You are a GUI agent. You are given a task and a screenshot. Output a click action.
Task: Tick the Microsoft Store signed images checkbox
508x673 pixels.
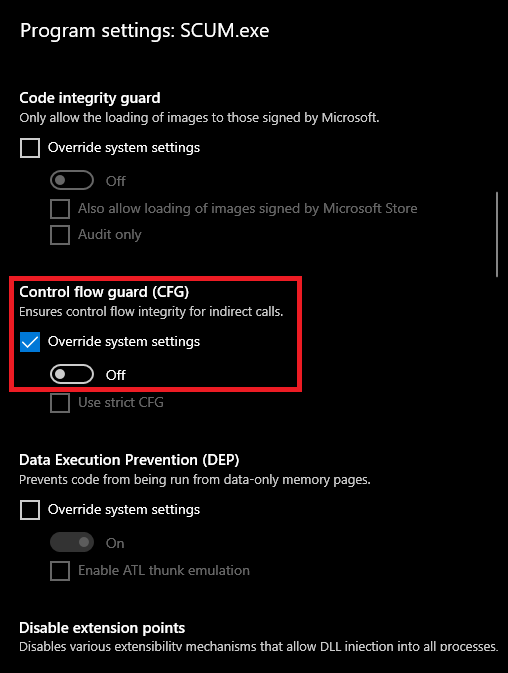click(60, 209)
